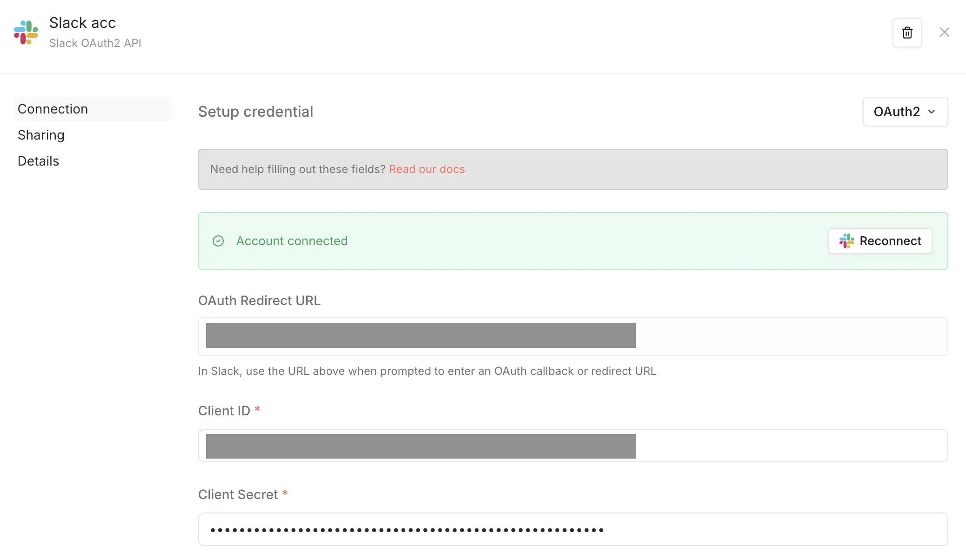The width and height of the screenshot is (966, 560).
Task: Switch to the Sharing tab
Action: point(41,135)
